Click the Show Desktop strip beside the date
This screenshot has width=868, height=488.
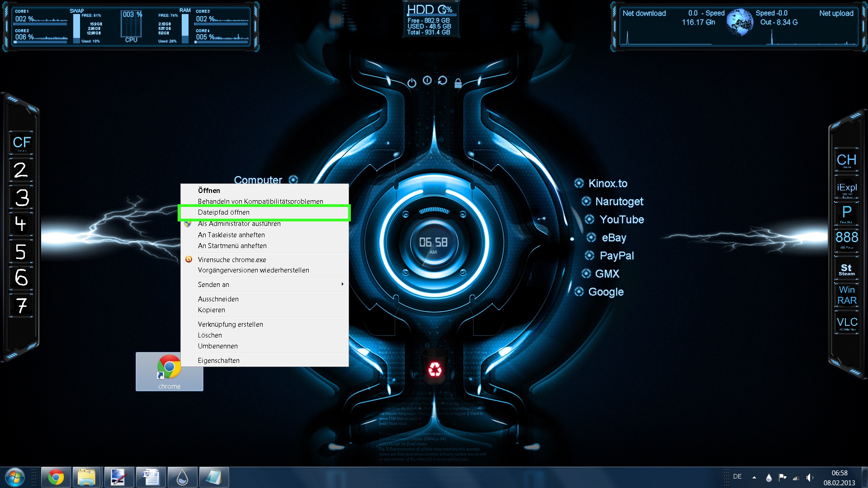(x=864, y=477)
